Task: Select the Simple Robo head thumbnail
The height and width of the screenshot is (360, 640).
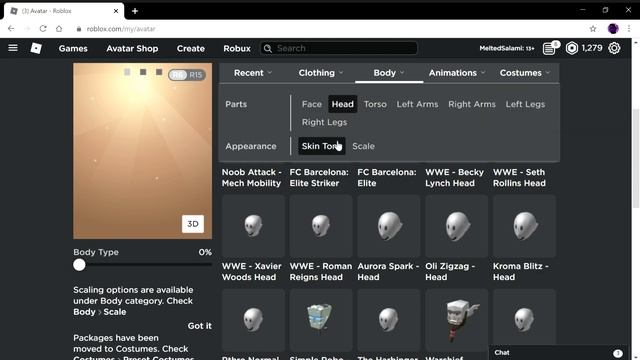Action: (321, 320)
